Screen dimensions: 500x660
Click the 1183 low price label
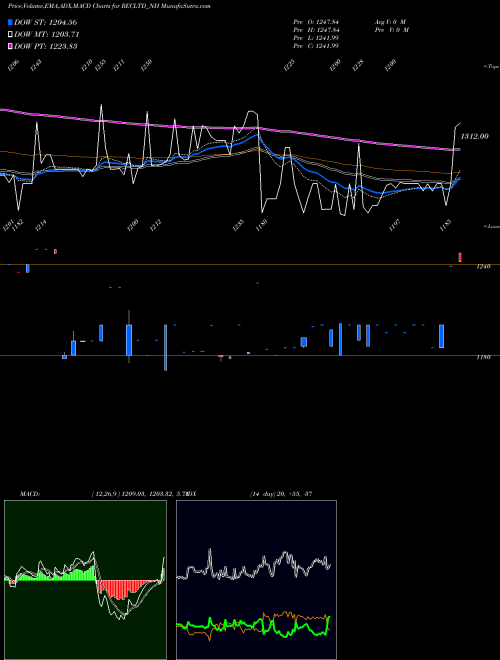pyautogui.click(x=445, y=225)
